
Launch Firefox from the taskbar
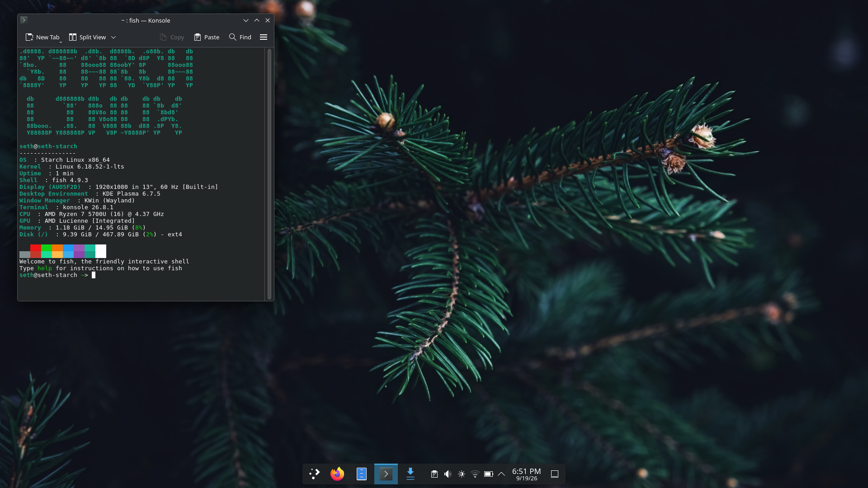tap(337, 474)
